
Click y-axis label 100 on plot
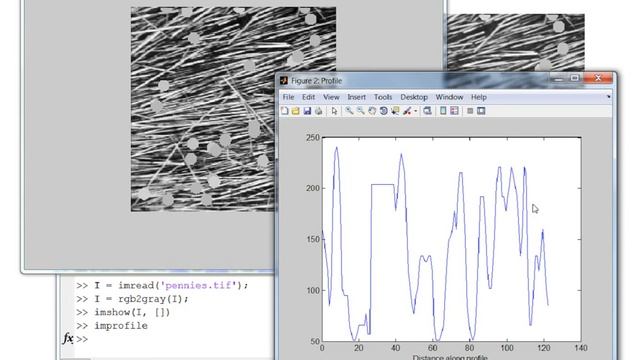click(x=313, y=291)
